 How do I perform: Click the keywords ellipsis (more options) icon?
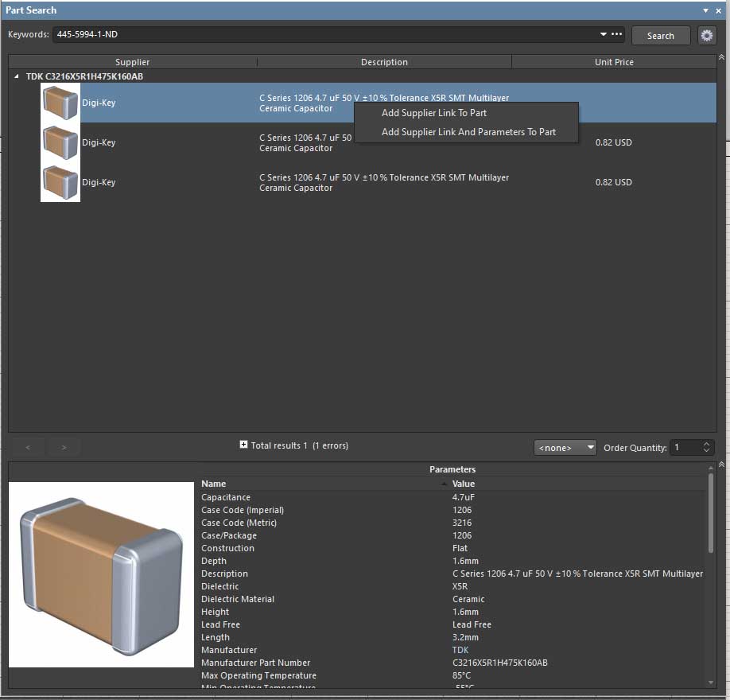coord(616,35)
